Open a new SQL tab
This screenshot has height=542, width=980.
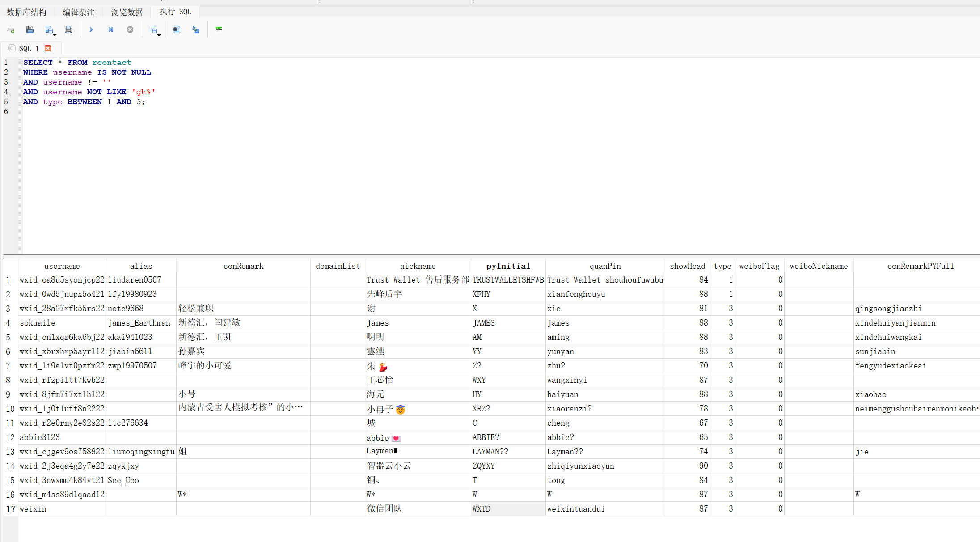11,30
